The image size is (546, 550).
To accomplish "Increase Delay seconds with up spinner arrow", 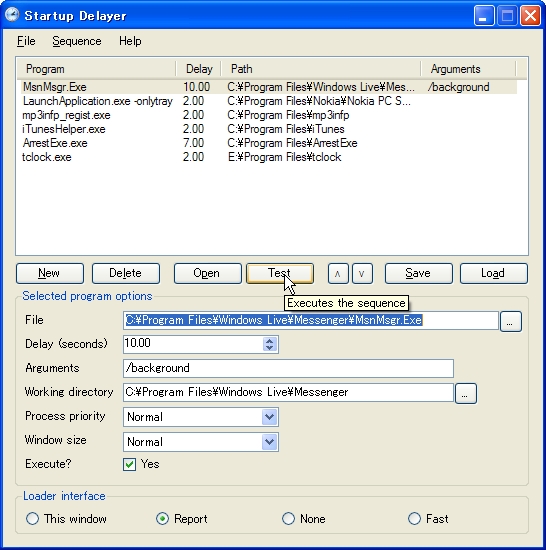I will (269, 341).
